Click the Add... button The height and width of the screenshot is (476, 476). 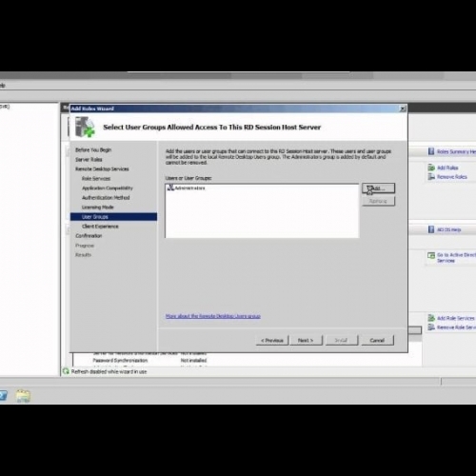[378, 188]
